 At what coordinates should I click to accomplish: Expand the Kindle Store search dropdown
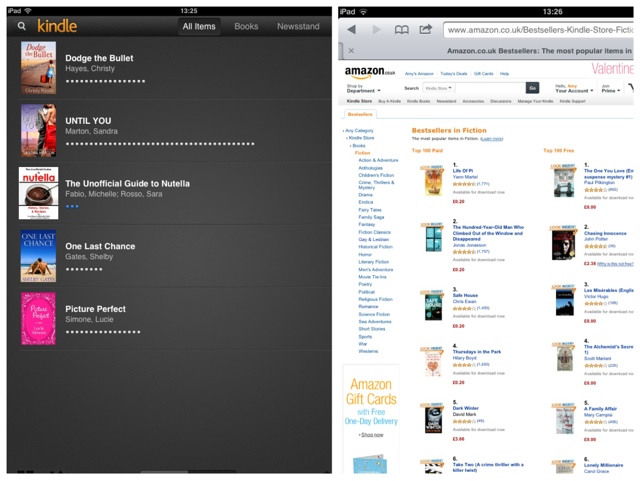[439, 88]
